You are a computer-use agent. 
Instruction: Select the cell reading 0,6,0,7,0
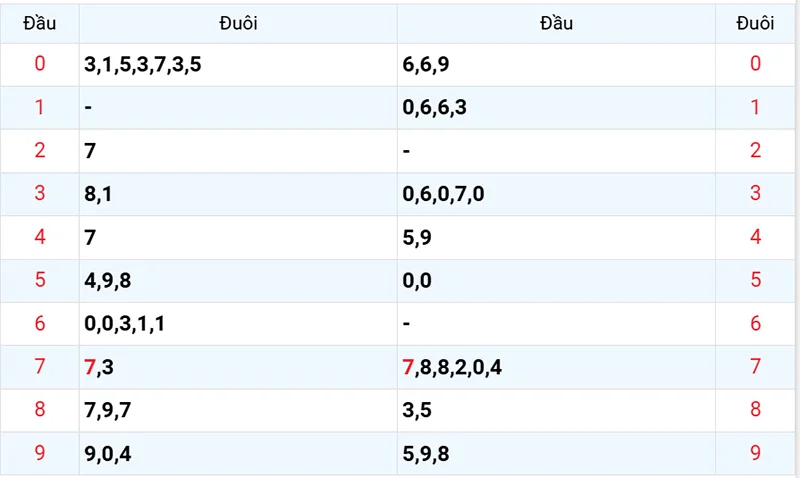(x=443, y=194)
